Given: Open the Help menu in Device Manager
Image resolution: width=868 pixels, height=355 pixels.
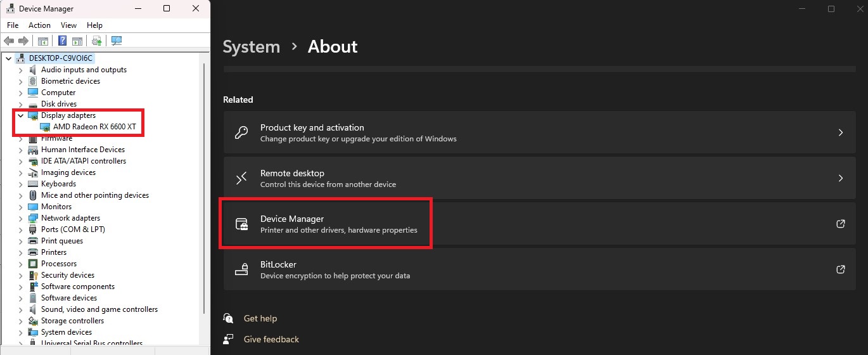Looking at the screenshot, I should tap(94, 25).
